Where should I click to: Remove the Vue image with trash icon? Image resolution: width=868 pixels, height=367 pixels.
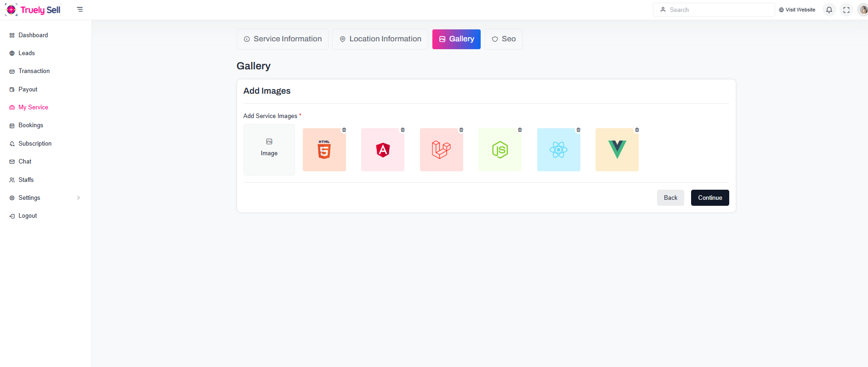coord(637,130)
